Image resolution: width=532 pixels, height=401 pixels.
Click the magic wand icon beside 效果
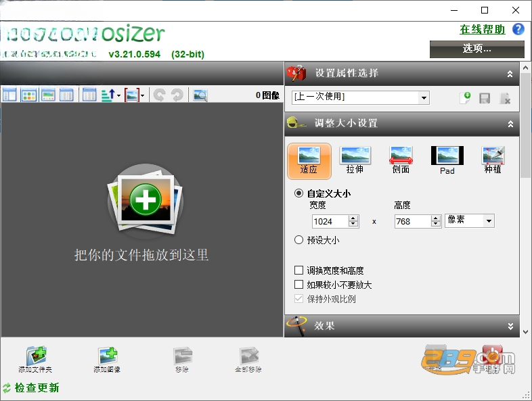(296, 326)
